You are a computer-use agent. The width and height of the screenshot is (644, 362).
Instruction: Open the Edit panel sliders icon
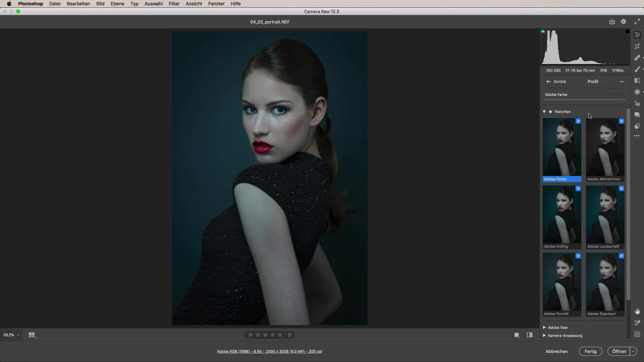click(x=637, y=35)
